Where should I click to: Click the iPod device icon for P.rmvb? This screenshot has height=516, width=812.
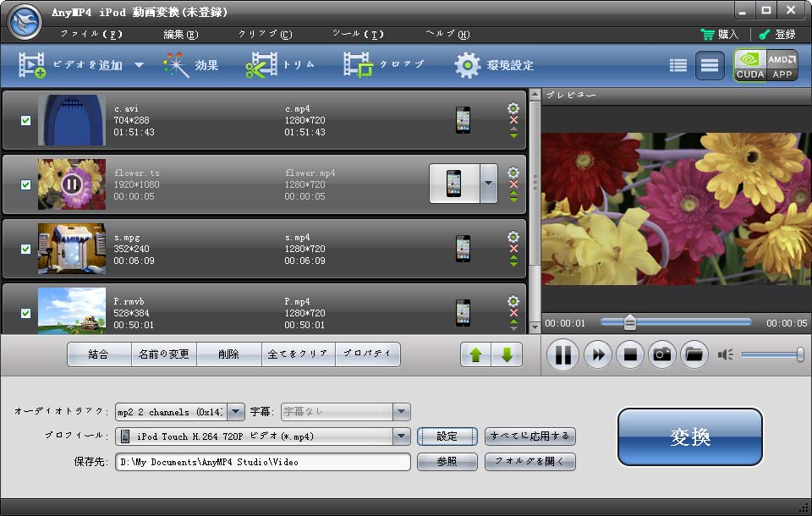463,313
